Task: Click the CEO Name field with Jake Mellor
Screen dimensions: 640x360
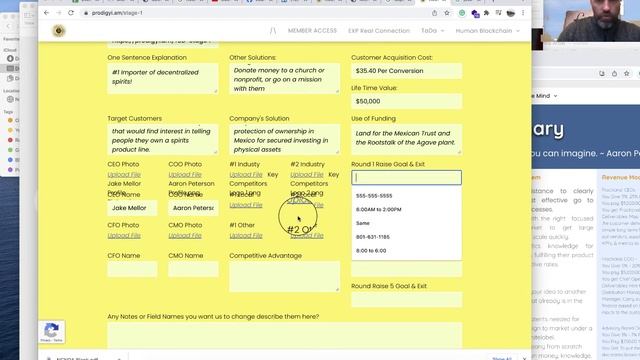Action: pos(132,208)
